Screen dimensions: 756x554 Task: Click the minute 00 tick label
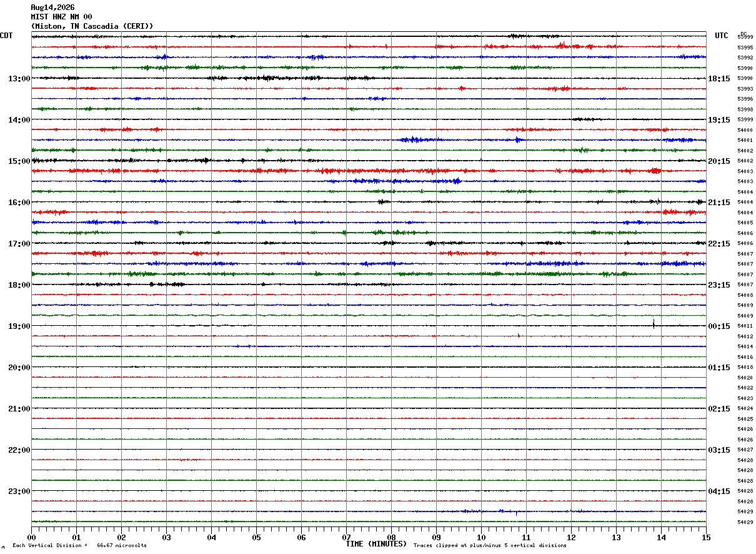pos(31,537)
